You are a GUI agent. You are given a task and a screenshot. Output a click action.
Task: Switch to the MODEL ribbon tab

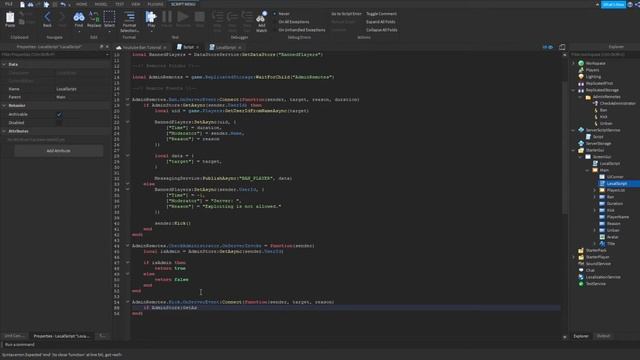[x=101, y=4]
